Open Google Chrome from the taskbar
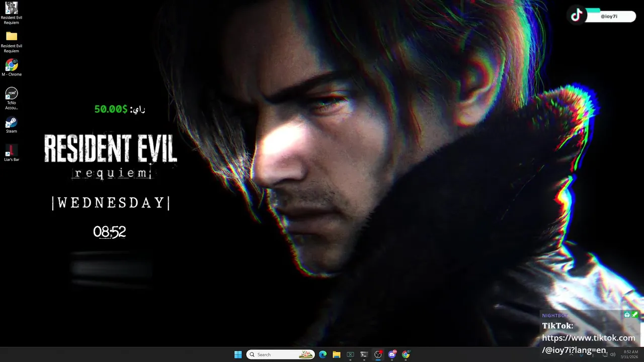The width and height of the screenshot is (644, 362). coord(406,354)
